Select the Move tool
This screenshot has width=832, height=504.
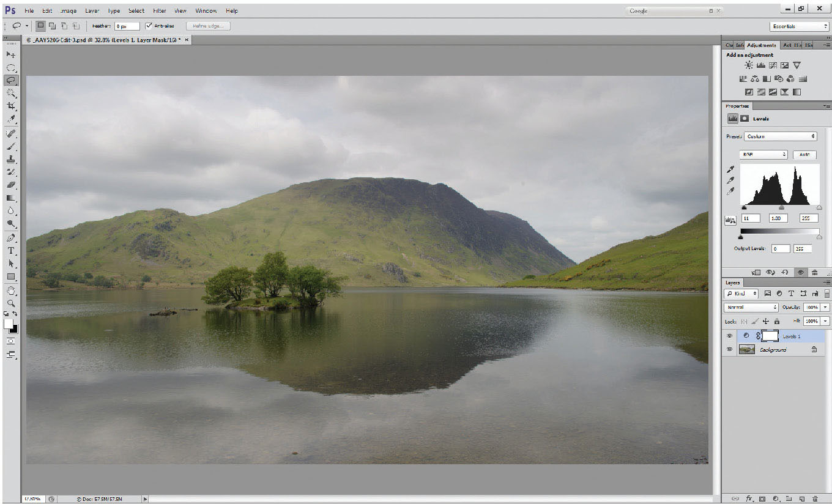tap(11, 55)
